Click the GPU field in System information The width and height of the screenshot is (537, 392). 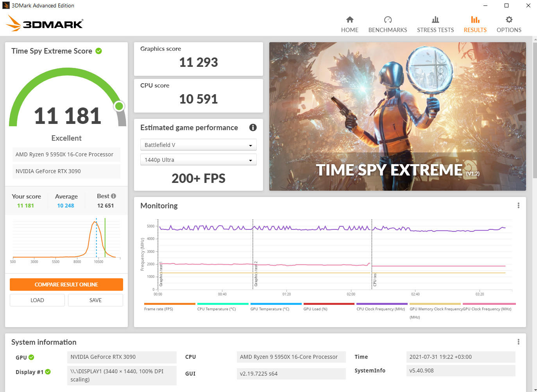122,357
